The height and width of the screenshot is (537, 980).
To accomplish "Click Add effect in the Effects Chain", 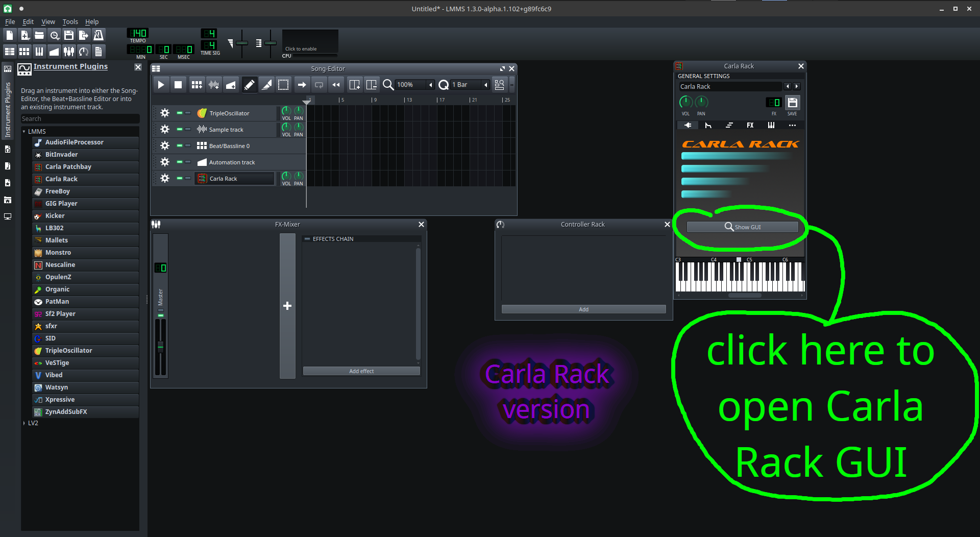I will click(361, 371).
